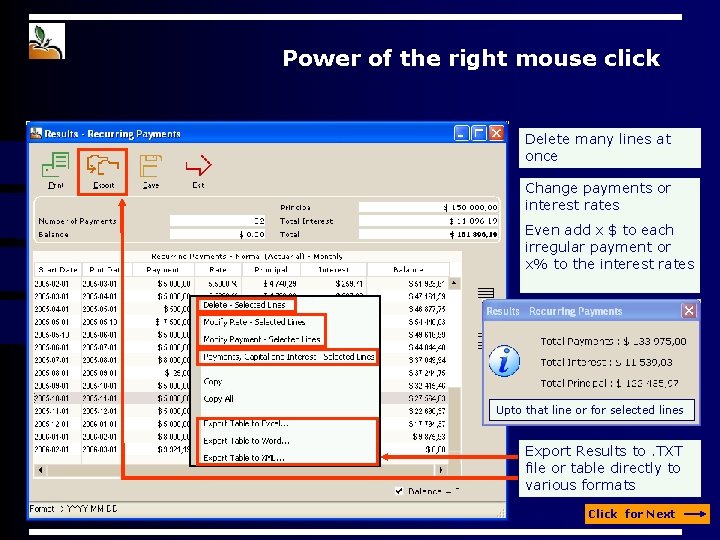Click the table's vertical scrollbar up arrow
The height and width of the screenshot is (540, 720).
point(454,283)
